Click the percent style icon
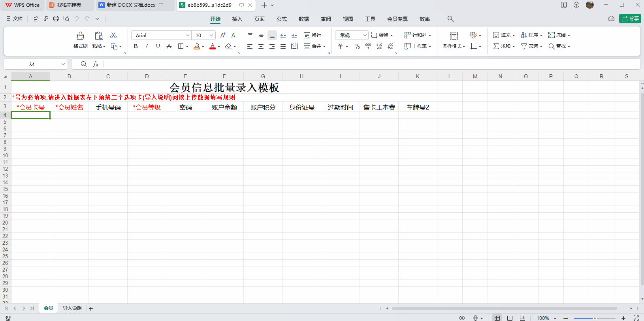 click(x=357, y=46)
